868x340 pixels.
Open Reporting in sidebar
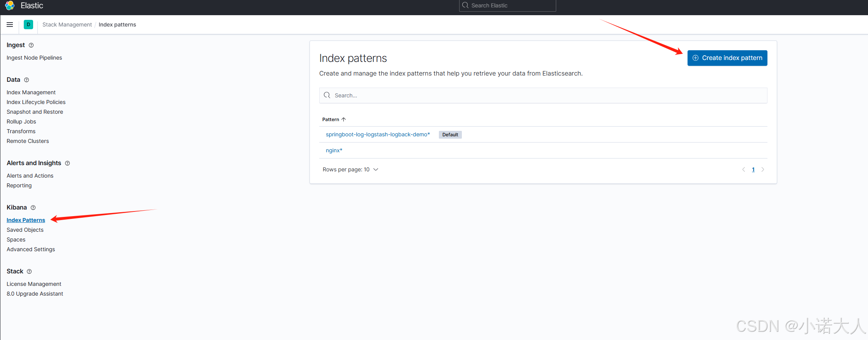pyautogui.click(x=19, y=185)
